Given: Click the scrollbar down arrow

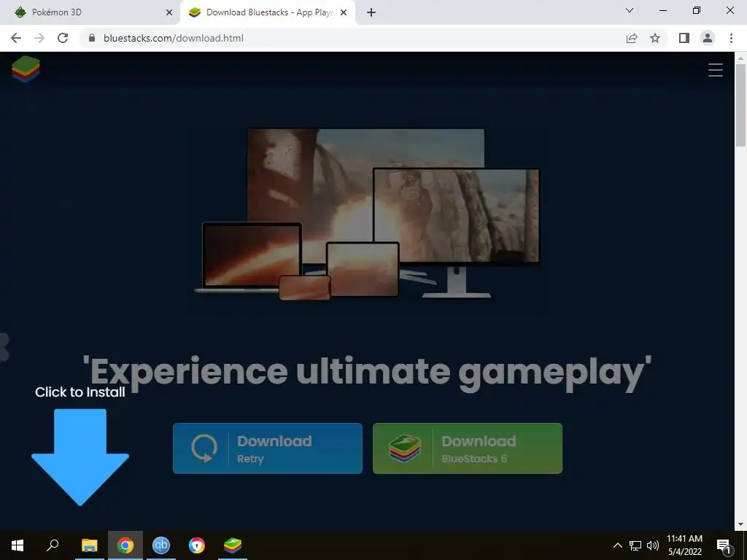Looking at the screenshot, I should click(x=740, y=524).
